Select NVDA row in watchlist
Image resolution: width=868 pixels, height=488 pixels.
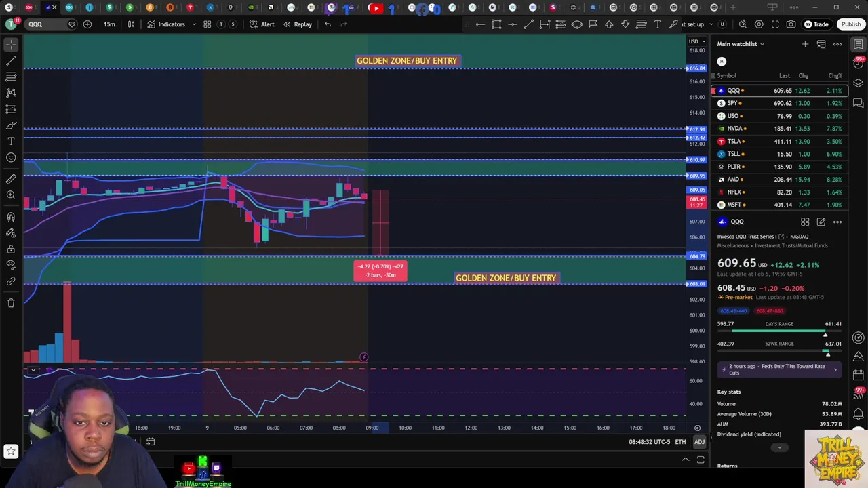pyautogui.click(x=779, y=129)
